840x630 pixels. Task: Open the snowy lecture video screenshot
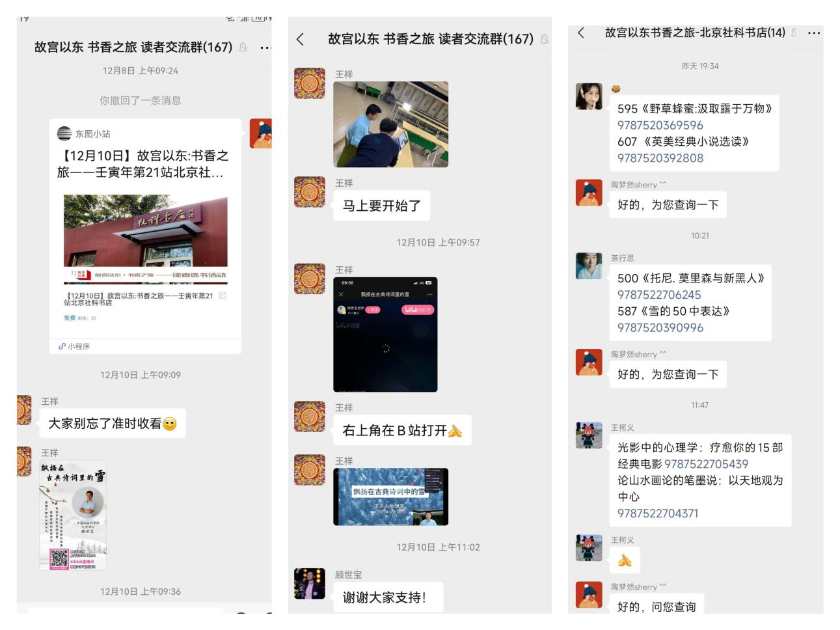point(391,497)
